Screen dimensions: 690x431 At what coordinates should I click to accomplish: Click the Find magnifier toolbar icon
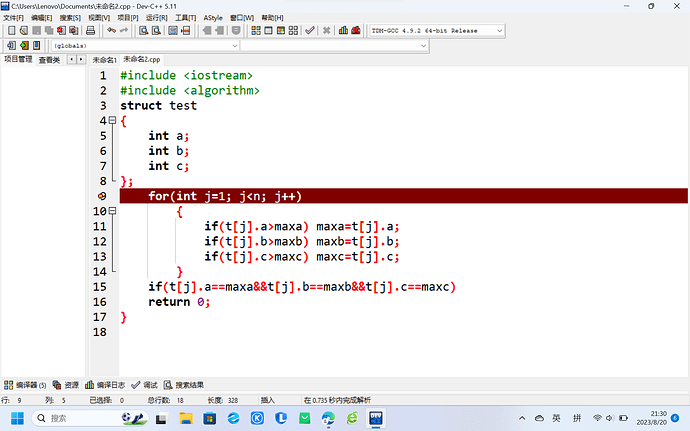pyautogui.click(x=143, y=30)
